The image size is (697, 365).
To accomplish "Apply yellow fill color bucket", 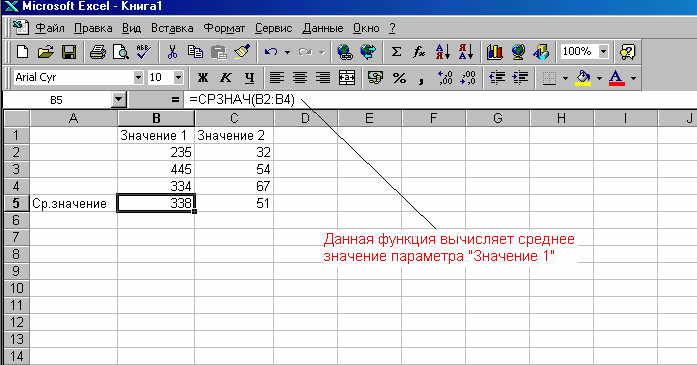I will click(583, 78).
